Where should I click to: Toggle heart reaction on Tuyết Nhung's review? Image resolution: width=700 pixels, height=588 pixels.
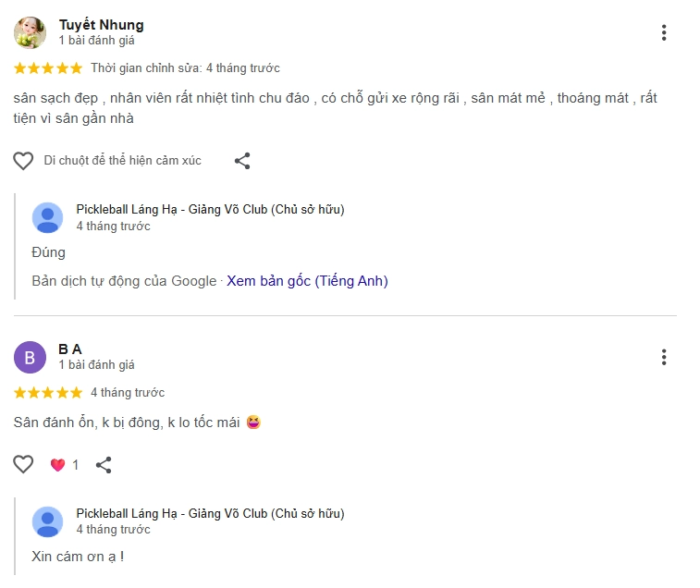click(23, 161)
